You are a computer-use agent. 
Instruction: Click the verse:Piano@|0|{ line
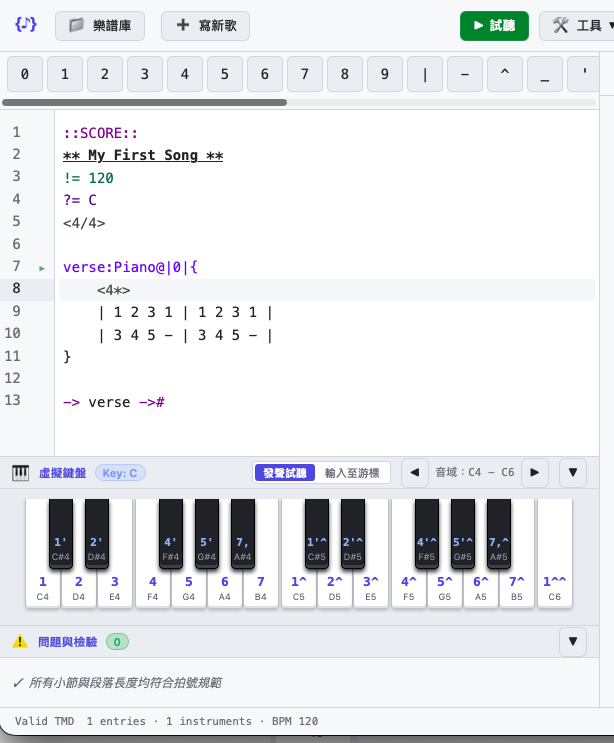coord(131,267)
